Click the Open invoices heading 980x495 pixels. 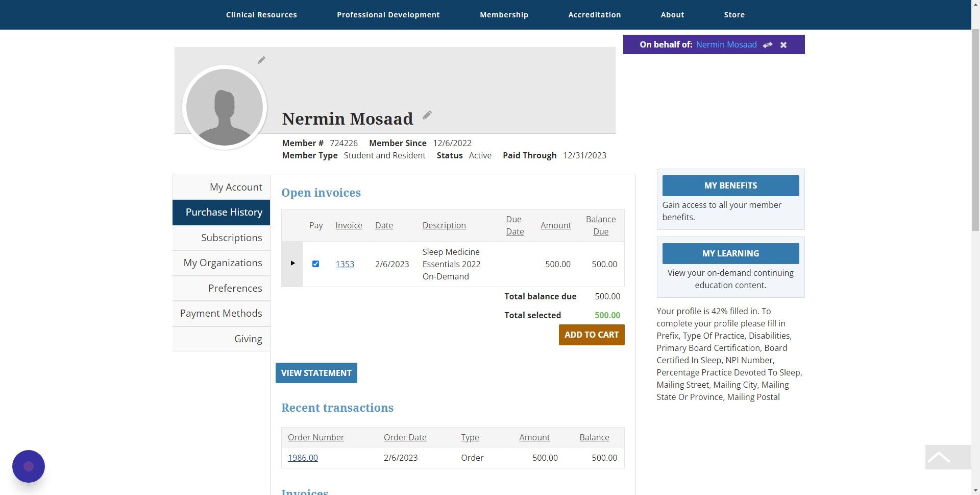tap(321, 193)
